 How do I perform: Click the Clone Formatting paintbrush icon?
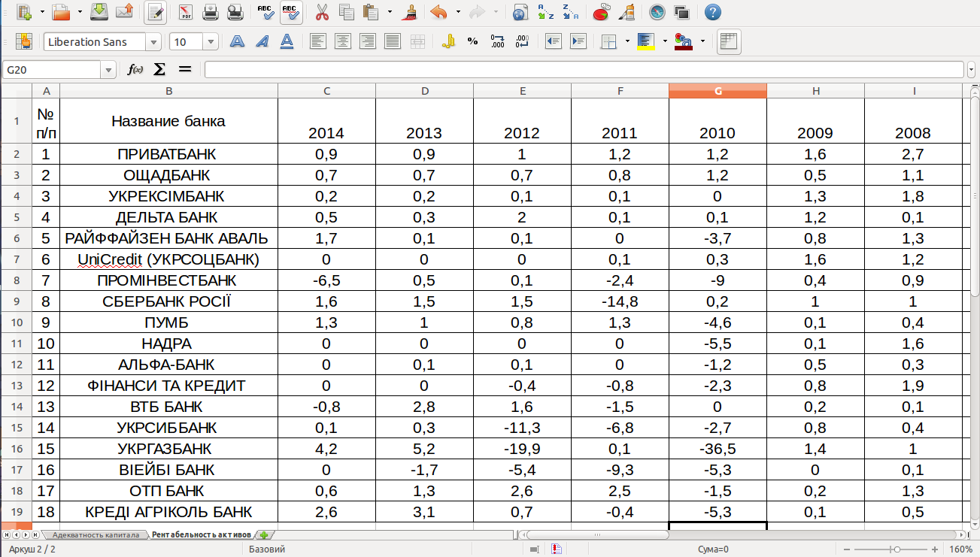pos(411,12)
